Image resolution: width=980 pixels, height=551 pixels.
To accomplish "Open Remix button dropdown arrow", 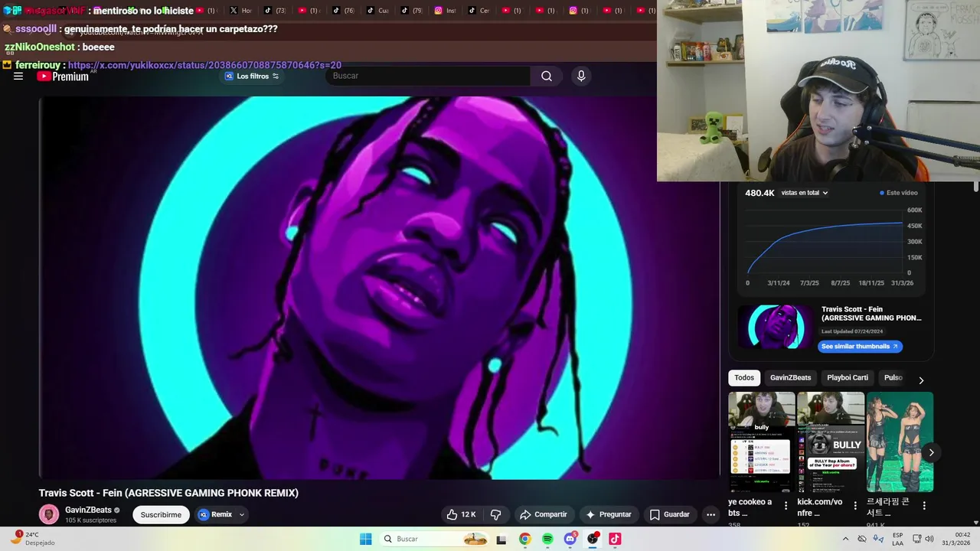I will click(242, 514).
